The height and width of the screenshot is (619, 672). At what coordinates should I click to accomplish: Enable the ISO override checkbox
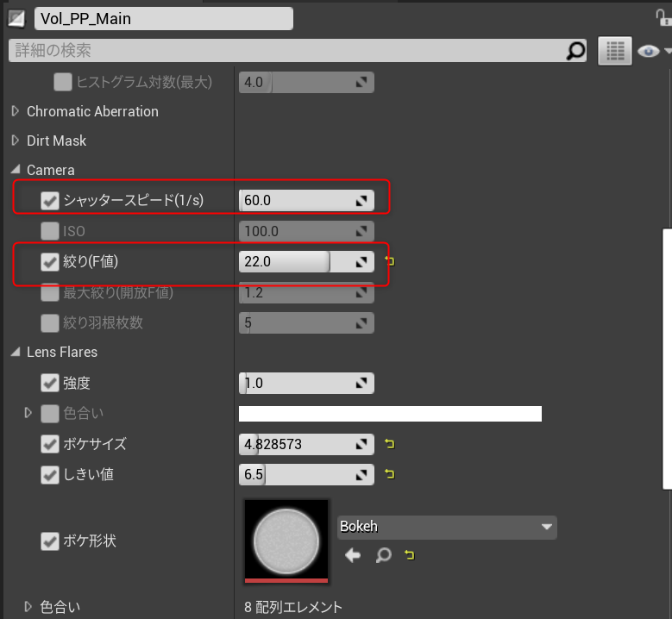pyautogui.click(x=50, y=231)
